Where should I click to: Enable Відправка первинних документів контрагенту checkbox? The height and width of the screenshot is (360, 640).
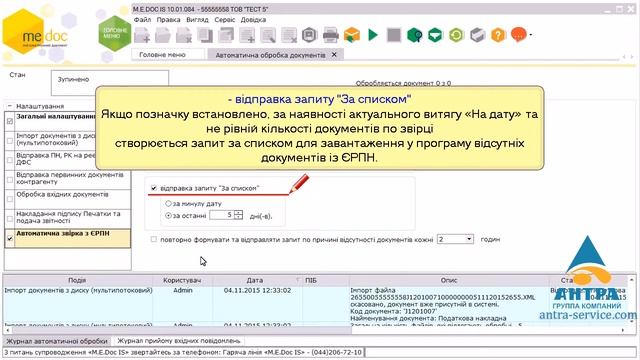tap(10, 180)
